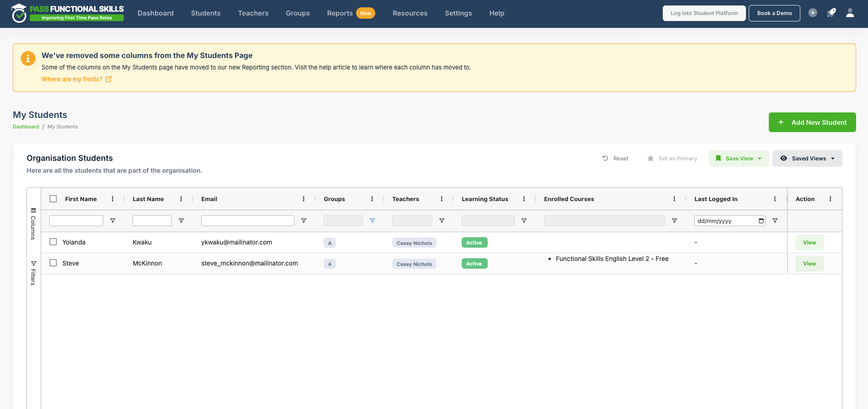Click the rocket icon in top bar
Viewport: 868px width, 409px height.
pos(831,13)
